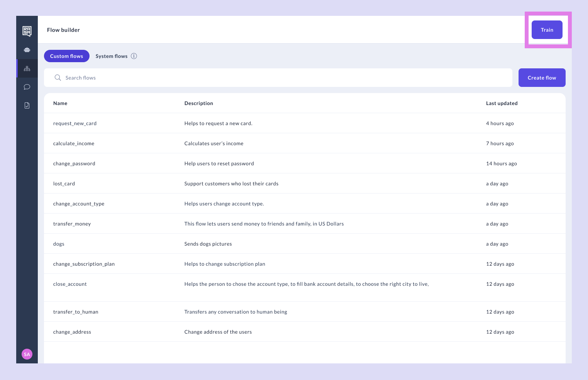The image size is (588, 380).
Task: Open the assistant robot icon in sidebar
Action: click(x=27, y=50)
